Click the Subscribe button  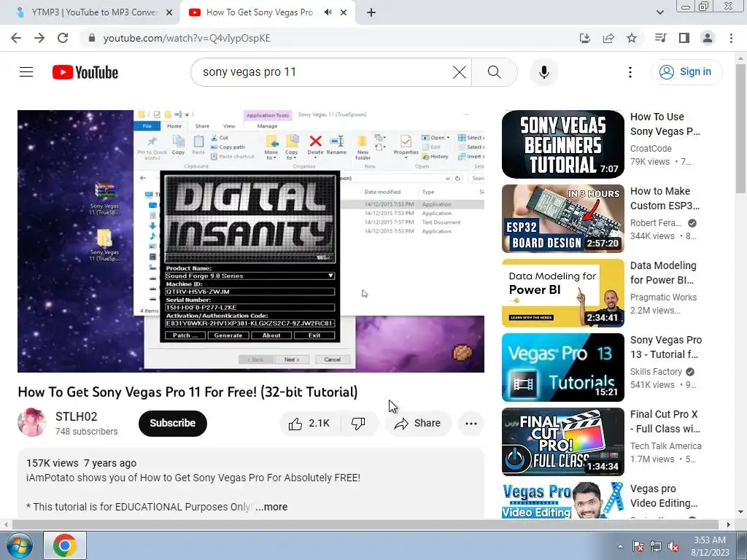click(x=172, y=424)
